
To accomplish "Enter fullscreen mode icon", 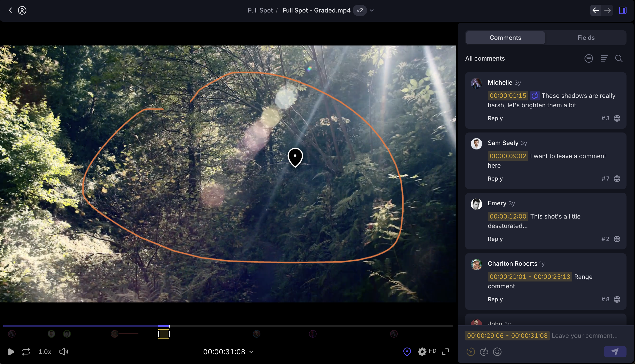I will 445,352.
